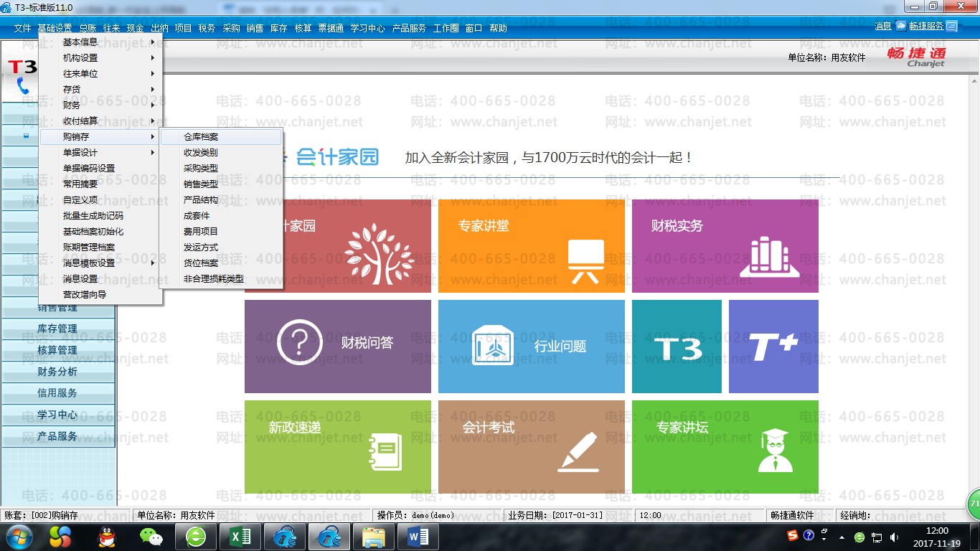Click the green circular arrows taskbar icon

pos(195,537)
